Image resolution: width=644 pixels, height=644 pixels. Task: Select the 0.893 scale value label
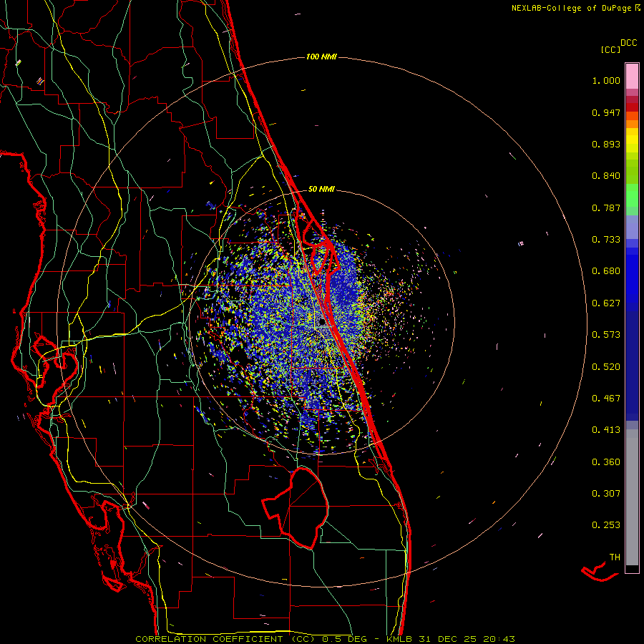pos(606,144)
